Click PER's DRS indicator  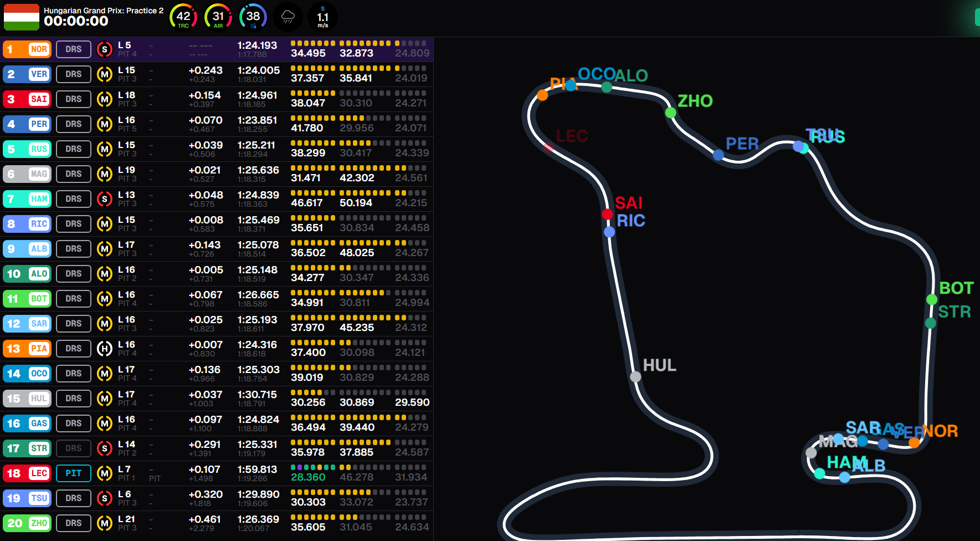coord(74,124)
